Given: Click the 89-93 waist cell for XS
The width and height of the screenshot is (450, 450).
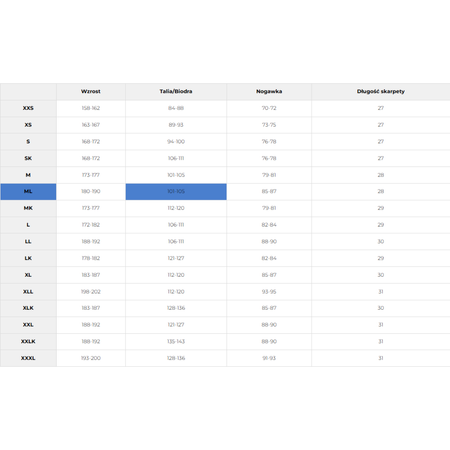Looking at the screenshot, I should click(176, 125).
